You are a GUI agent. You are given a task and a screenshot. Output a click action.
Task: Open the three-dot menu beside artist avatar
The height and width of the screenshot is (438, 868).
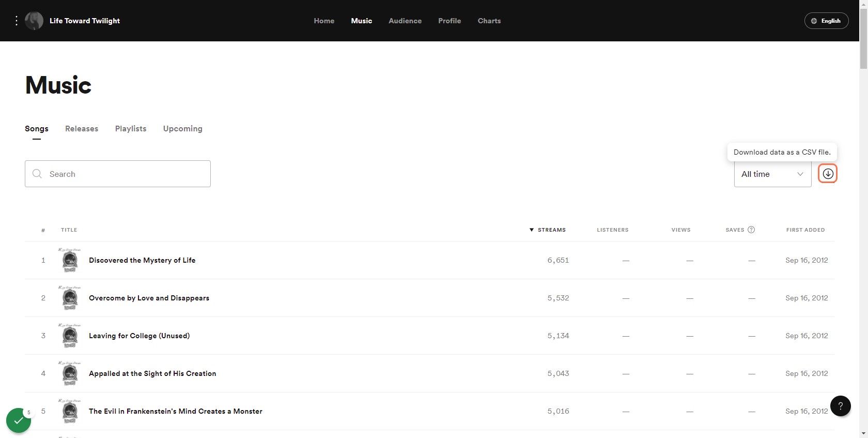click(x=17, y=21)
